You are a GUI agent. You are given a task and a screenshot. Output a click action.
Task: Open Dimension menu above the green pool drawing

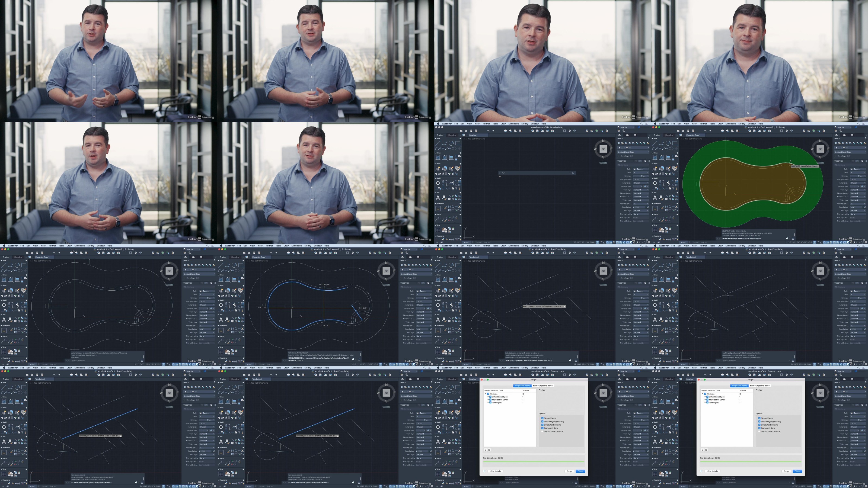click(x=730, y=124)
